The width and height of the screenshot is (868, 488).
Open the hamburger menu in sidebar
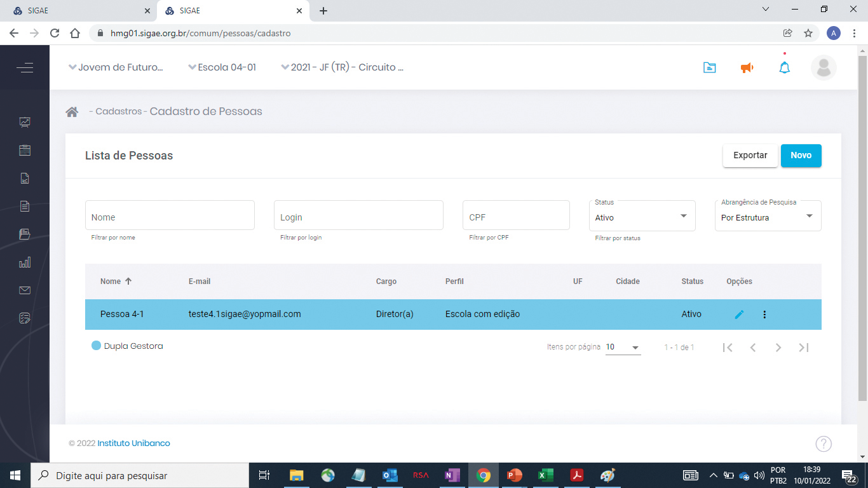pos(25,67)
